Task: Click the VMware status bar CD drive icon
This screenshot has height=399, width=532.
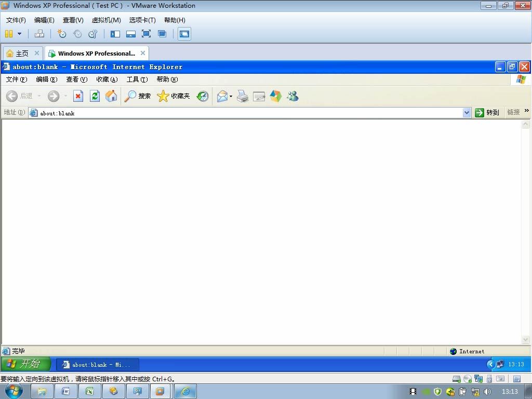Action: point(468,379)
